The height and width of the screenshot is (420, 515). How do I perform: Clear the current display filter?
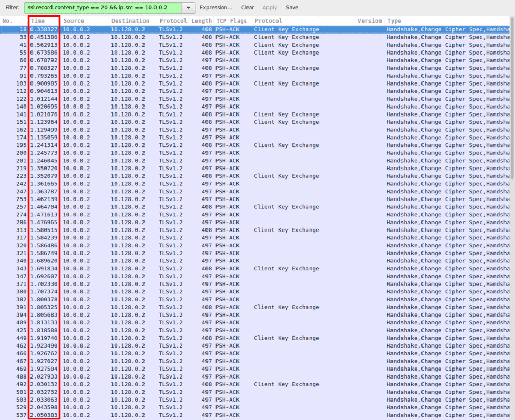click(248, 7)
